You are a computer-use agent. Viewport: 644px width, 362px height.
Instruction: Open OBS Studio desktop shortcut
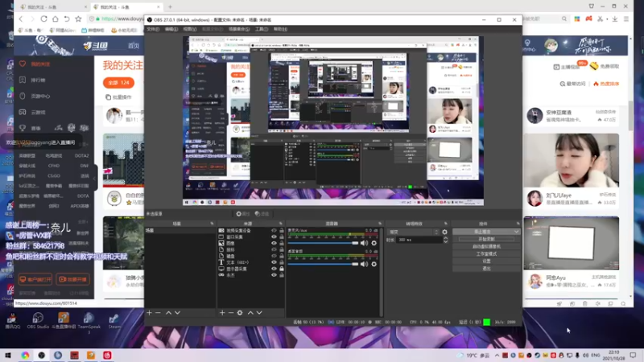38,320
